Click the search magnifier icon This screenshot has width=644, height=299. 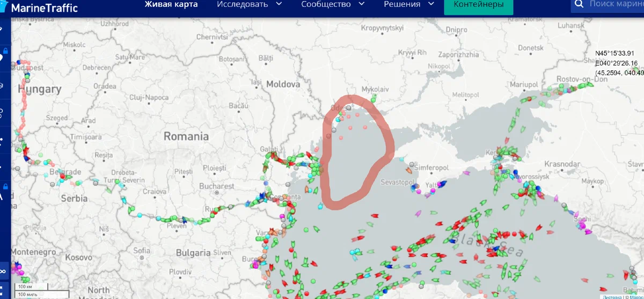click(x=579, y=5)
